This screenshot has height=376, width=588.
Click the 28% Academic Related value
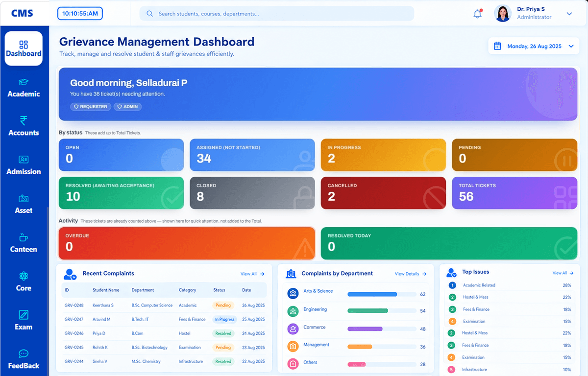[x=567, y=285]
